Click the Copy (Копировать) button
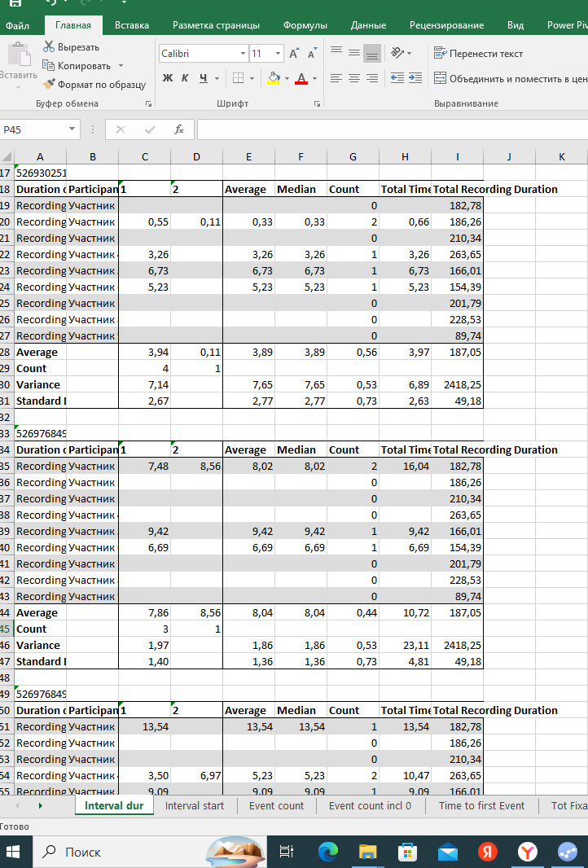This screenshot has width=588, height=868. 77,66
